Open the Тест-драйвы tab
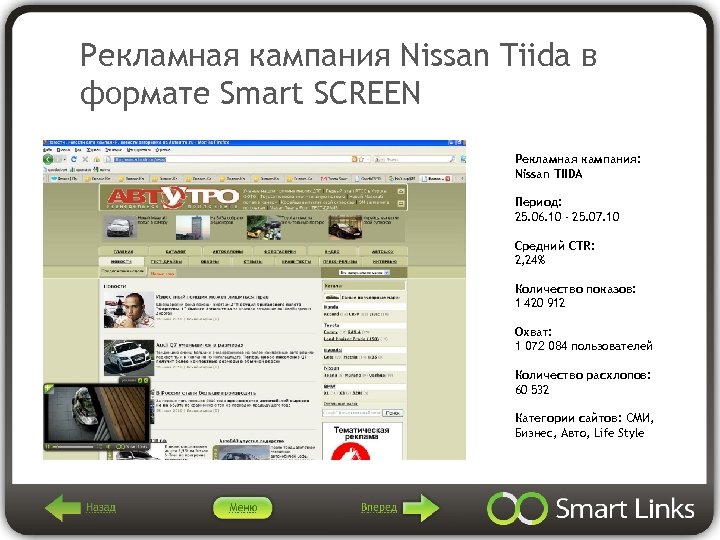 point(166,261)
